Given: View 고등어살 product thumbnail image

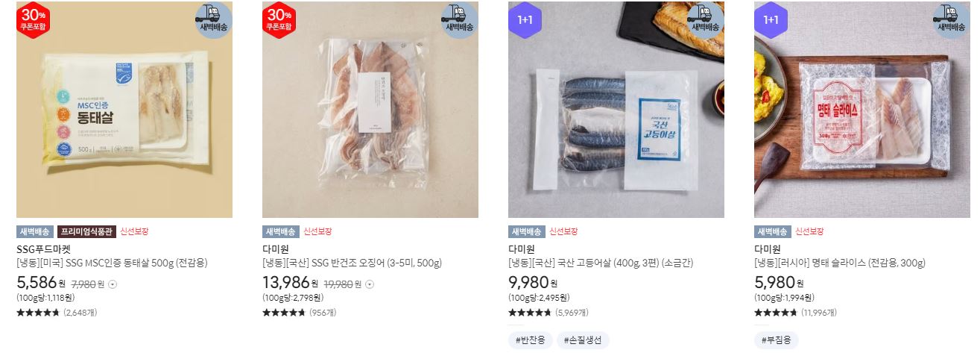Looking at the screenshot, I should [x=616, y=110].
